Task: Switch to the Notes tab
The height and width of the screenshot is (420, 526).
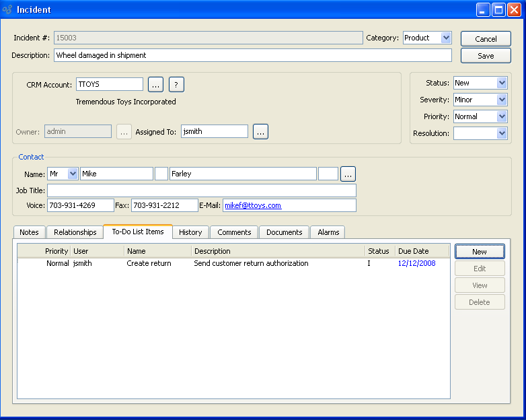Action: click(x=29, y=232)
